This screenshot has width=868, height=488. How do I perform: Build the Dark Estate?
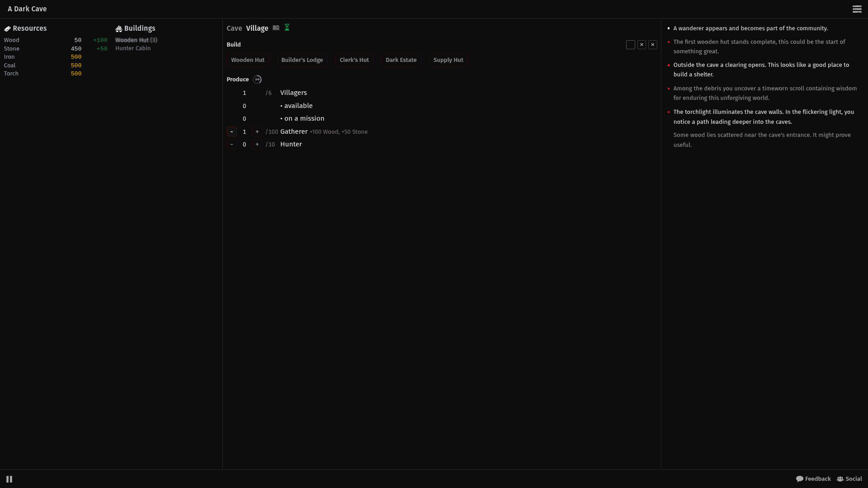(x=401, y=60)
